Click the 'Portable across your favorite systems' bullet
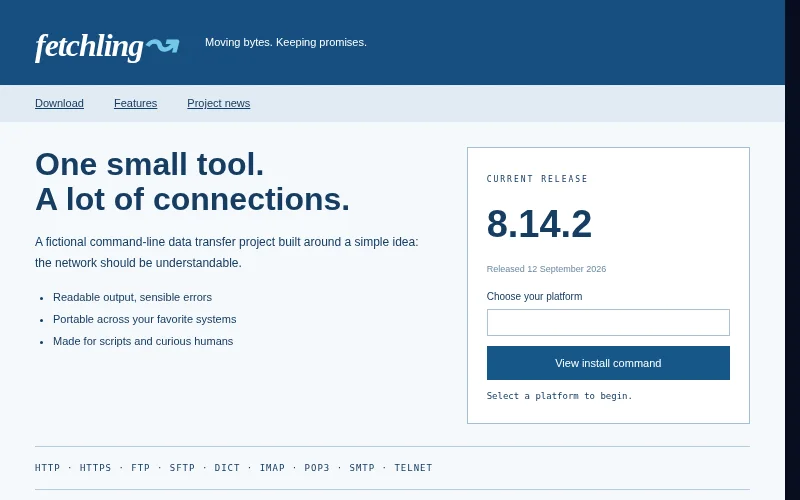The width and height of the screenshot is (800, 500). [x=144, y=319]
